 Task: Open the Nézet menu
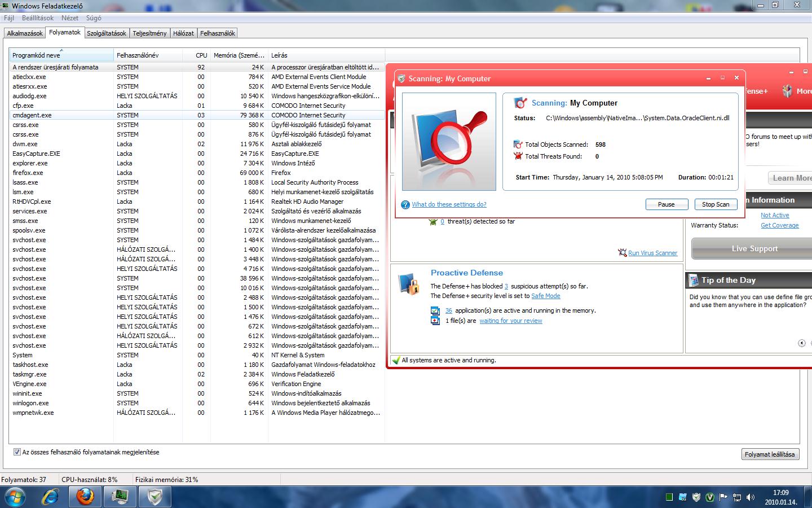point(70,18)
